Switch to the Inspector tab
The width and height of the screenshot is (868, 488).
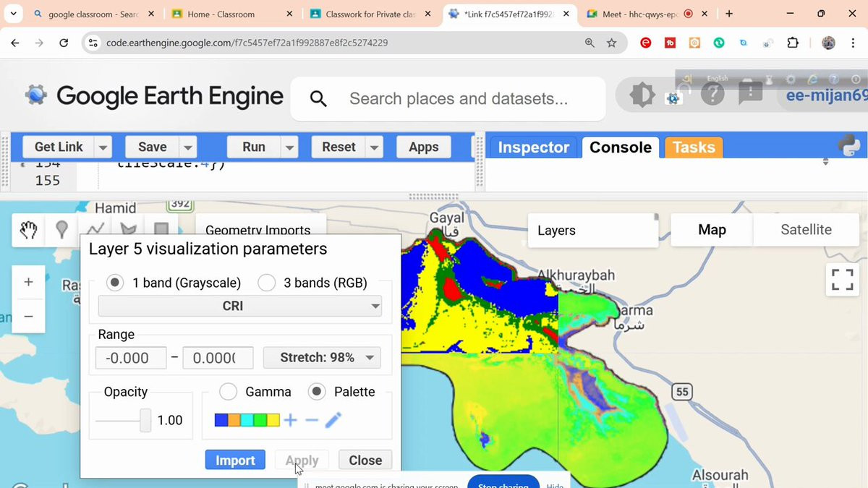click(x=533, y=147)
